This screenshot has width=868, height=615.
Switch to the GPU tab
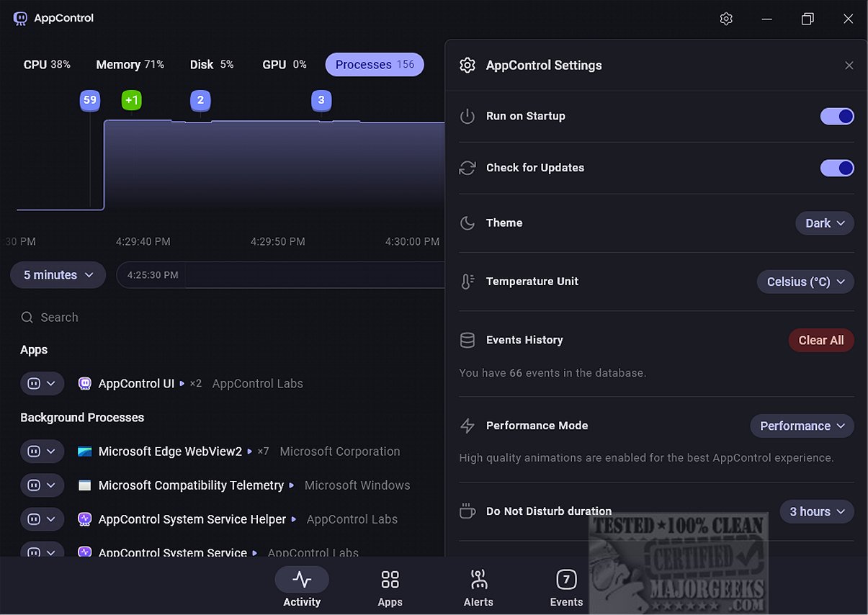pos(285,65)
